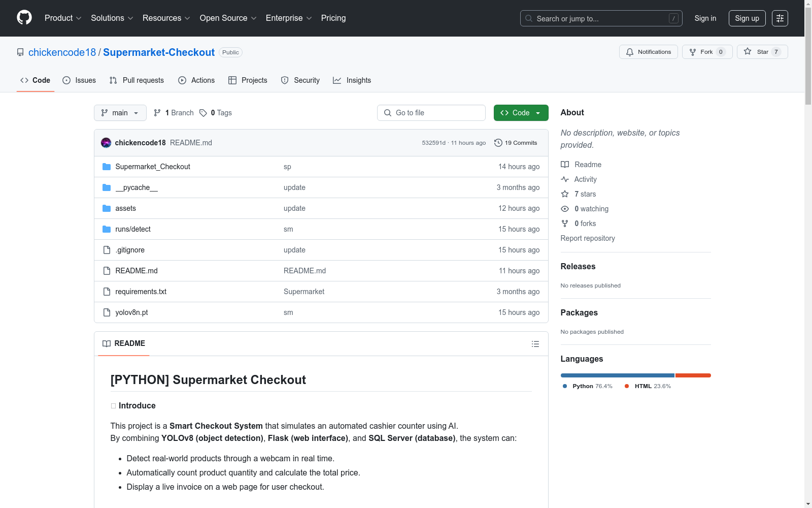812x508 pixels.
Task: Select the README tab heading
Action: [x=124, y=343]
